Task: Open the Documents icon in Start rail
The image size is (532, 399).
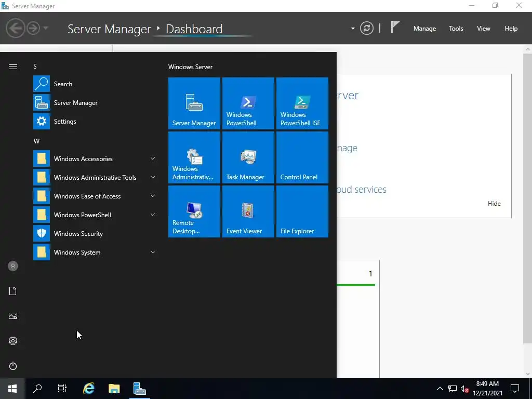Action: pyautogui.click(x=13, y=291)
